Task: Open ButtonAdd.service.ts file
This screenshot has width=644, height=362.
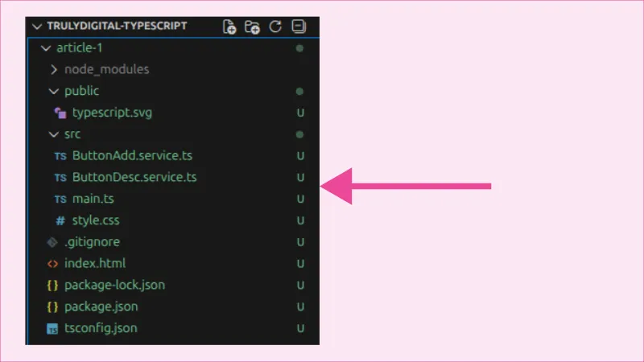Action: click(x=134, y=155)
